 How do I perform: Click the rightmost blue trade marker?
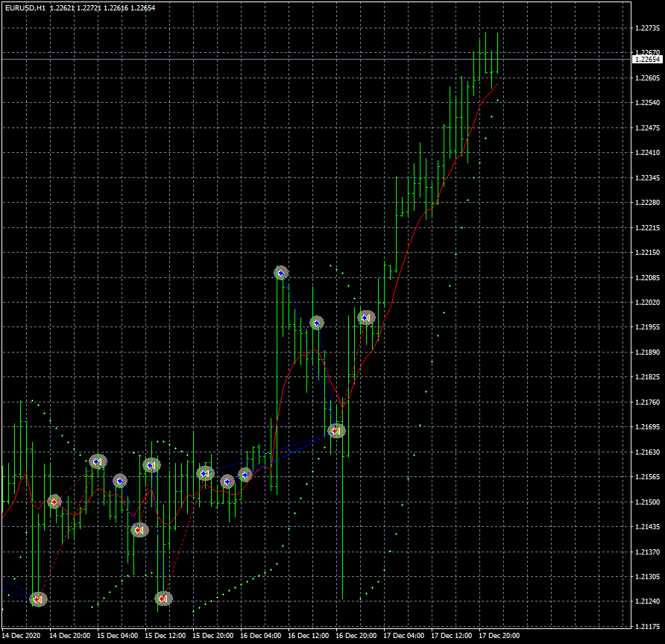pyautogui.click(x=366, y=318)
